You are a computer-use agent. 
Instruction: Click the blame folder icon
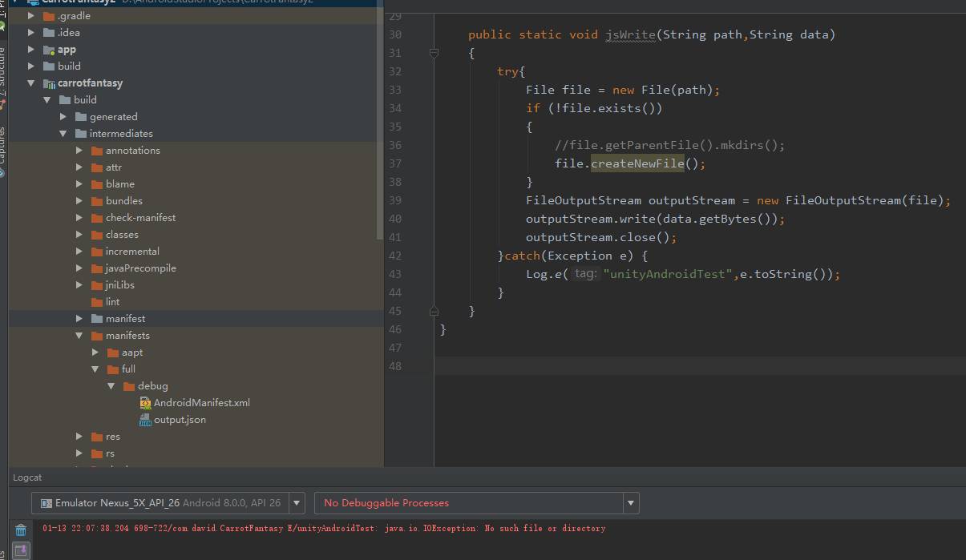click(97, 184)
